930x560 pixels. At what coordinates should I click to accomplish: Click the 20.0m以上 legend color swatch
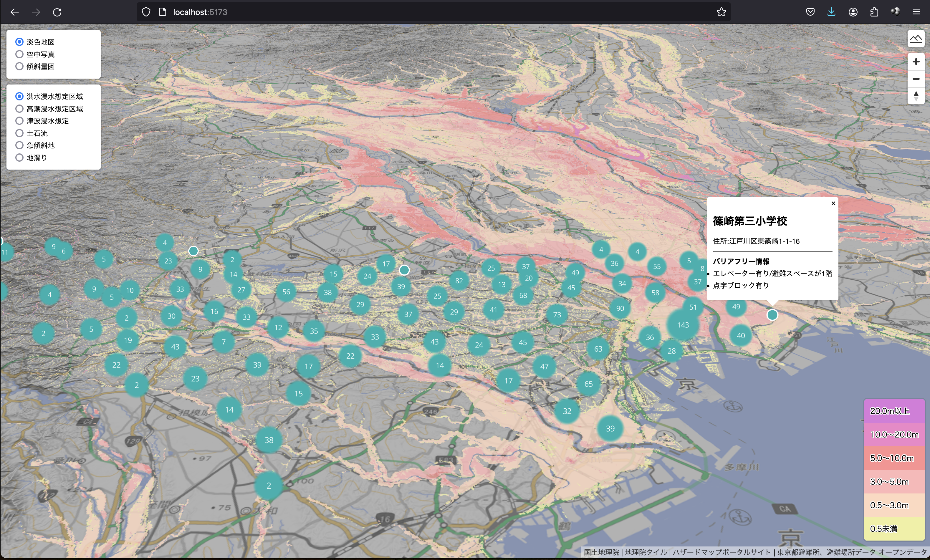pos(894,411)
